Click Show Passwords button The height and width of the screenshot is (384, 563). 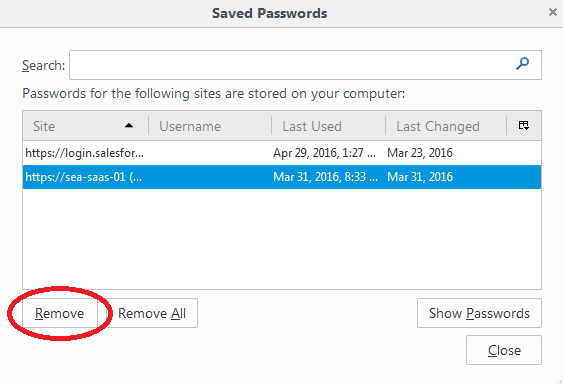[479, 313]
